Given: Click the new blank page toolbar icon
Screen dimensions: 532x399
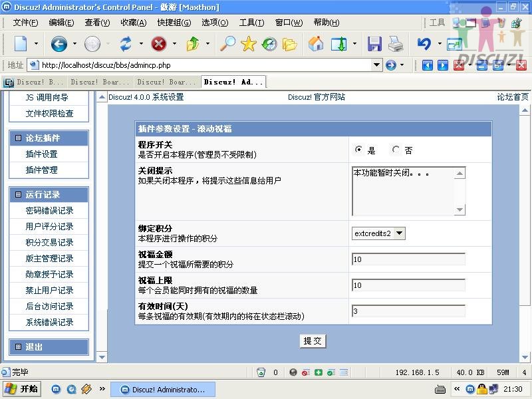Looking at the screenshot, I should coord(21,44).
